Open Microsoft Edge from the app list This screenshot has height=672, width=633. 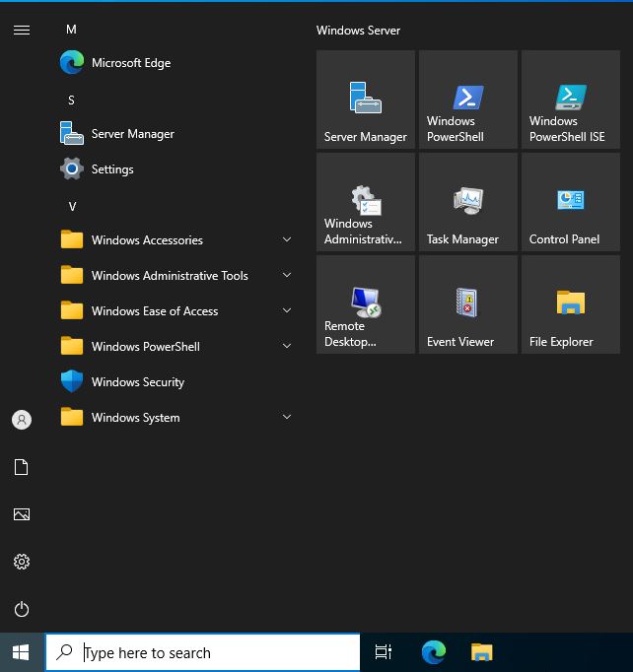point(130,63)
